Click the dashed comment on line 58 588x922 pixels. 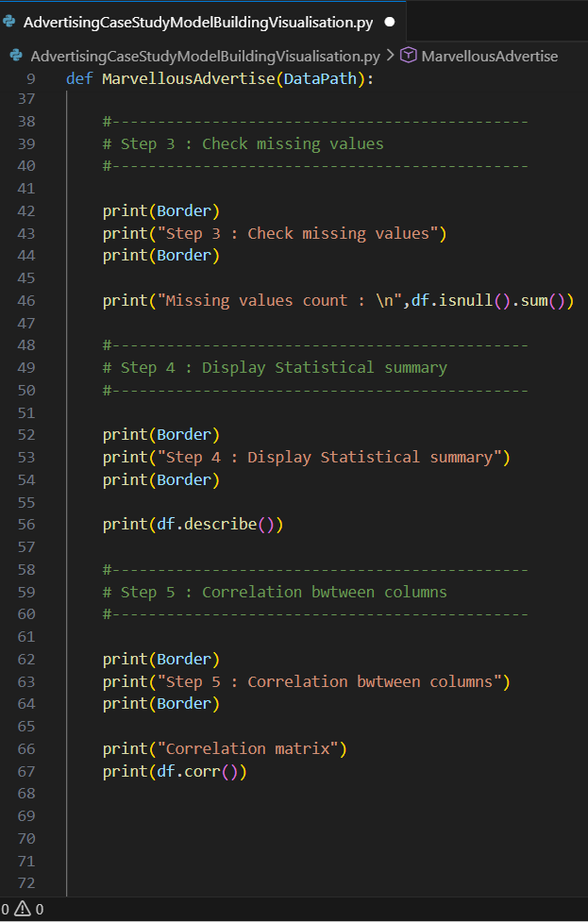click(x=315, y=570)
